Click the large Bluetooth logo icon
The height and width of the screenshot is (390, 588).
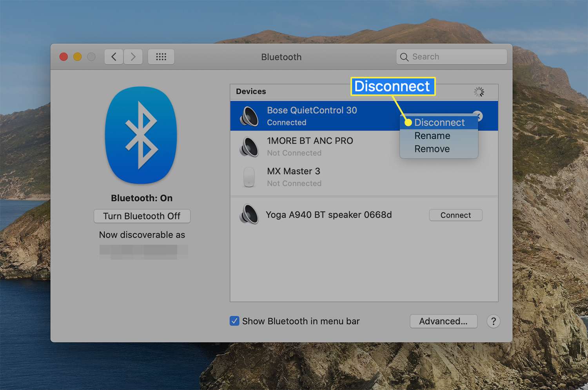(x=141, y=135)
